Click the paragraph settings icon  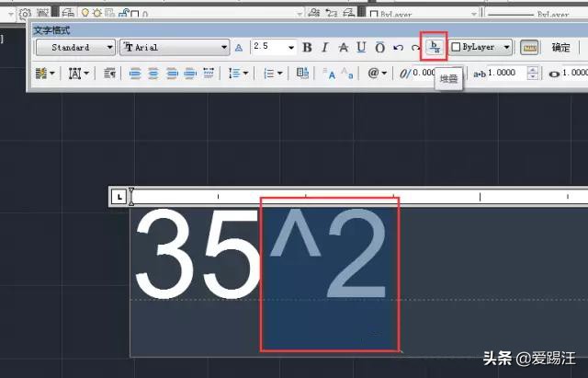coord(109,74)
